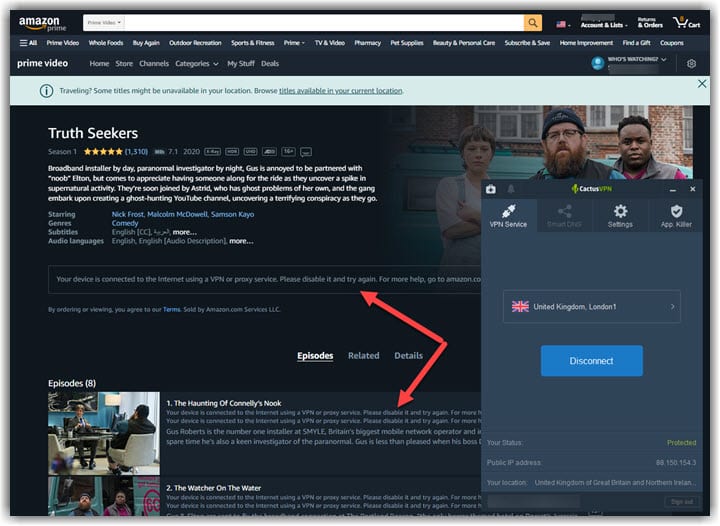Screen dimensions: 720x526
Task: Switch to the Related tab
Action: pyautogui.click(x=364, y=356)
